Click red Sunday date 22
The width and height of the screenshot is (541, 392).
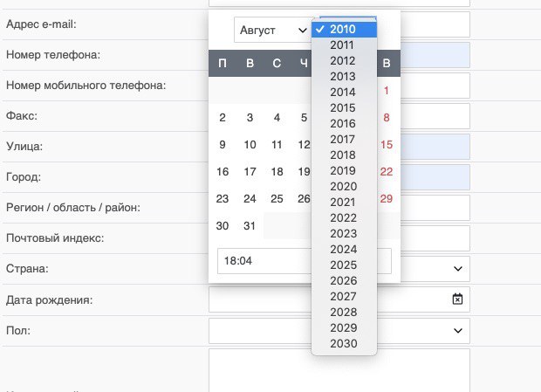pos(387,171)
